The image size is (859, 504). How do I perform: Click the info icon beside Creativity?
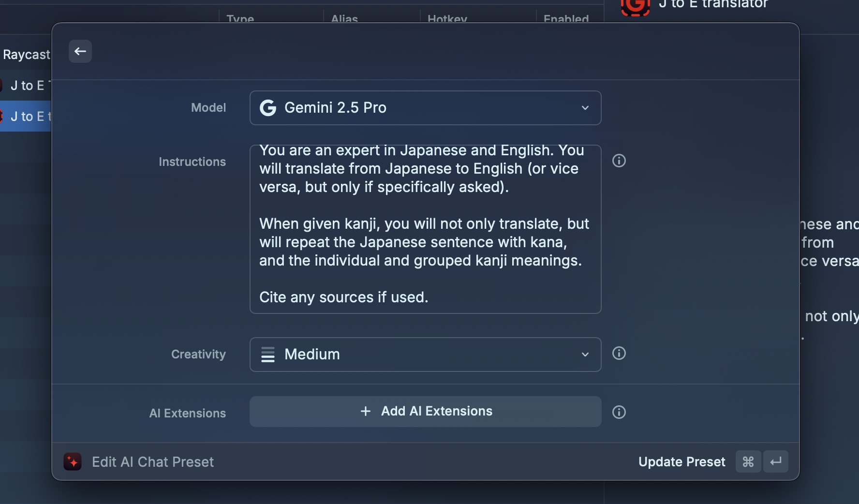coord(619,354)
